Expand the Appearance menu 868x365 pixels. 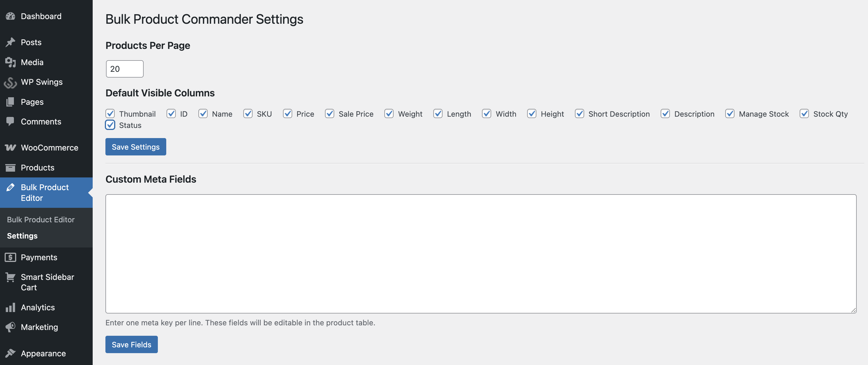coord(43,353)
